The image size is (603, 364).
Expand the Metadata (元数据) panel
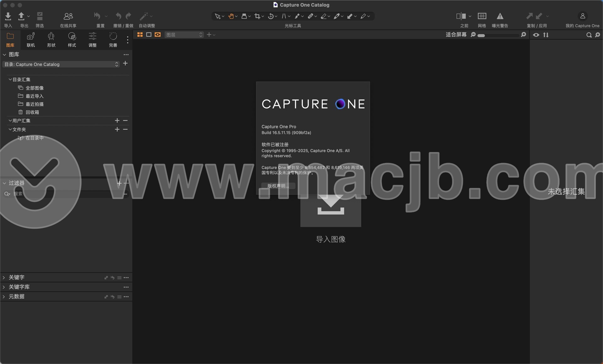(x=4, y=297)
